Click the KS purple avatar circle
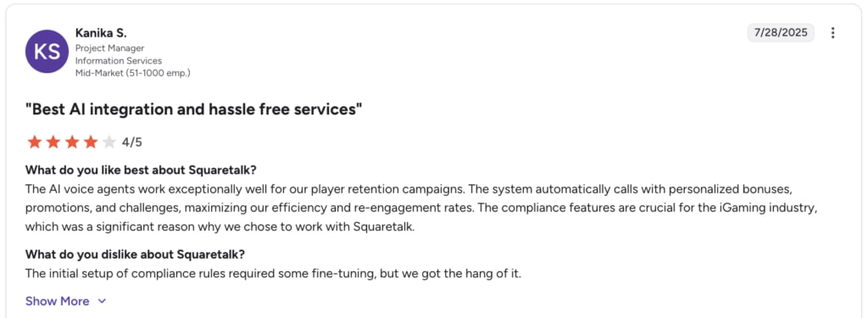 pyautogui.click(x=47, y=52)
